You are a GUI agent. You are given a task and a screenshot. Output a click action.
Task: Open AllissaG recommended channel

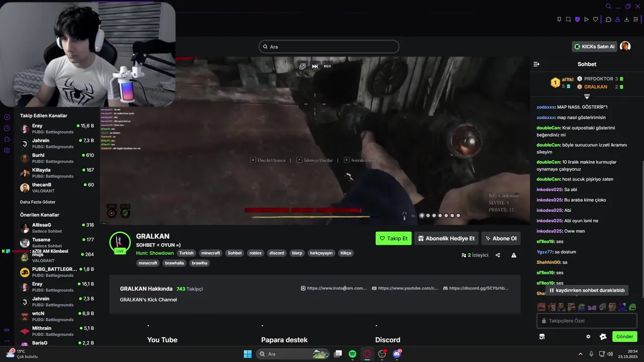pos(57,228)
